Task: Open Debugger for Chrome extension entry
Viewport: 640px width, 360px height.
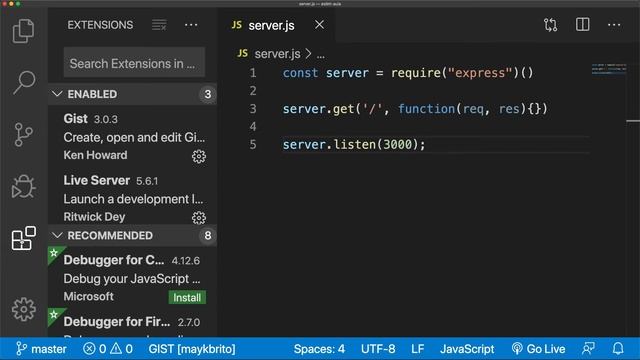Action: 132,278
